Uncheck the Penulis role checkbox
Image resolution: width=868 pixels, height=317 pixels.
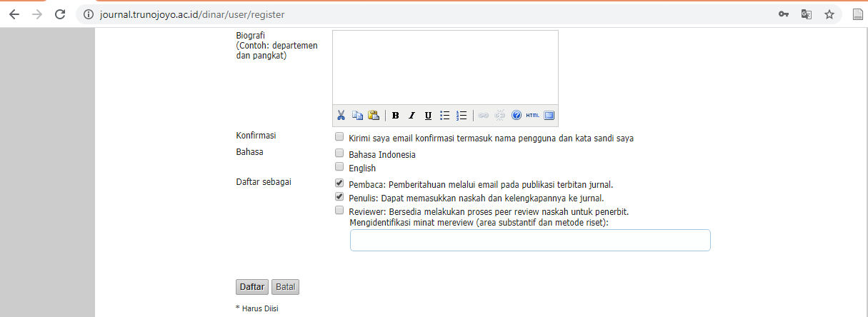coord(339,197)
